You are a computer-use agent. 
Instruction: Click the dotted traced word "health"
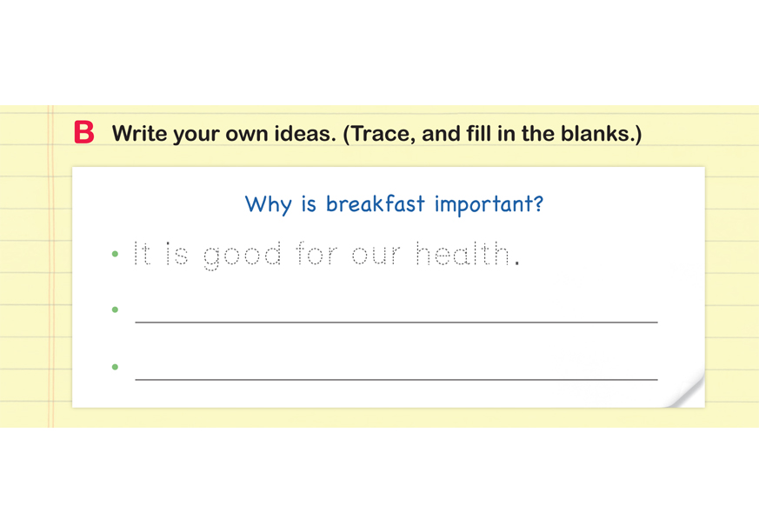pos(462,254)
